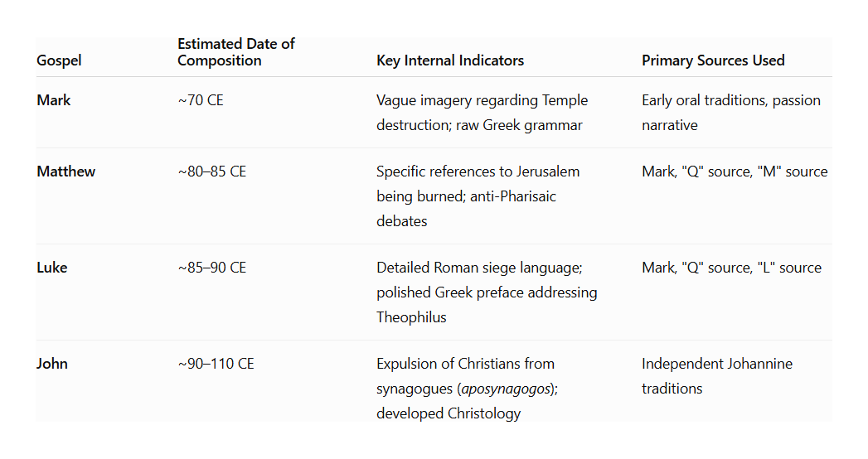Click the Primary Sources Used header

[713, 60]
